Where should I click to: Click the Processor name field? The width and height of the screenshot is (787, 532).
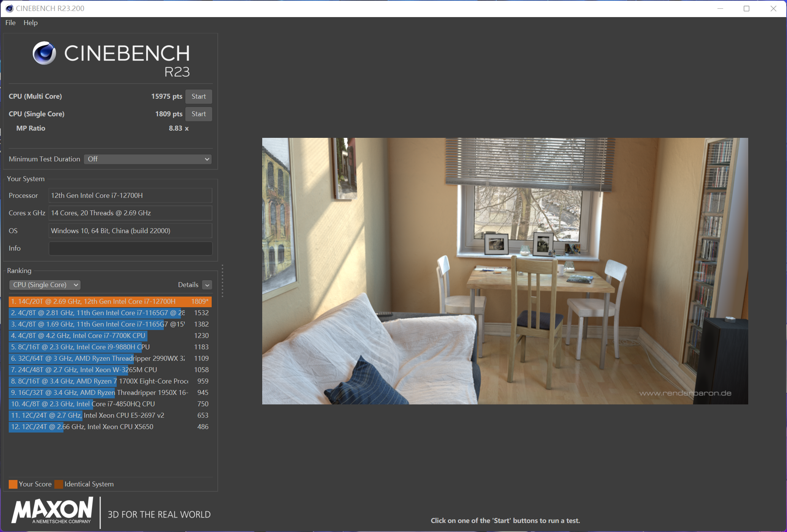[x=130, y=196]
